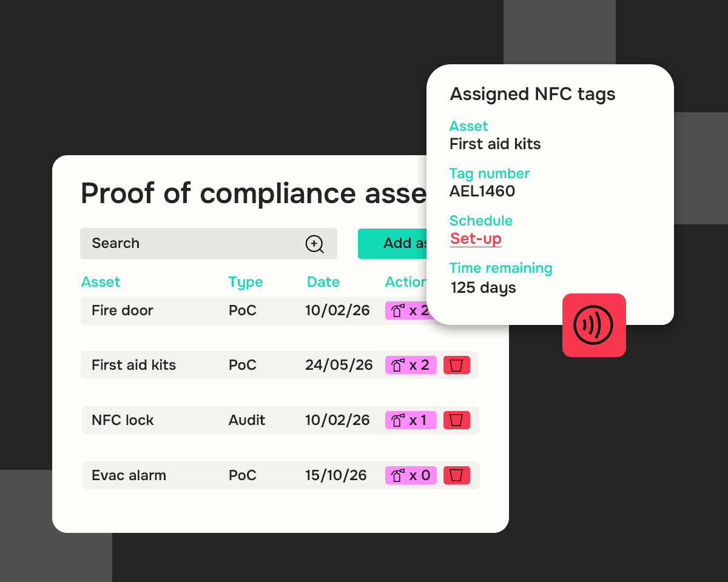This screenshot has width=728, height=582.
Task: Click the Type column header
Action: [246, 282]
